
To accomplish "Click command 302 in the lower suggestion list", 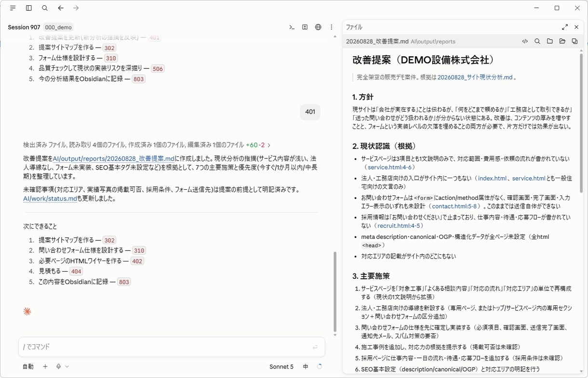I will pyautogui.click(x=110, y=240).
